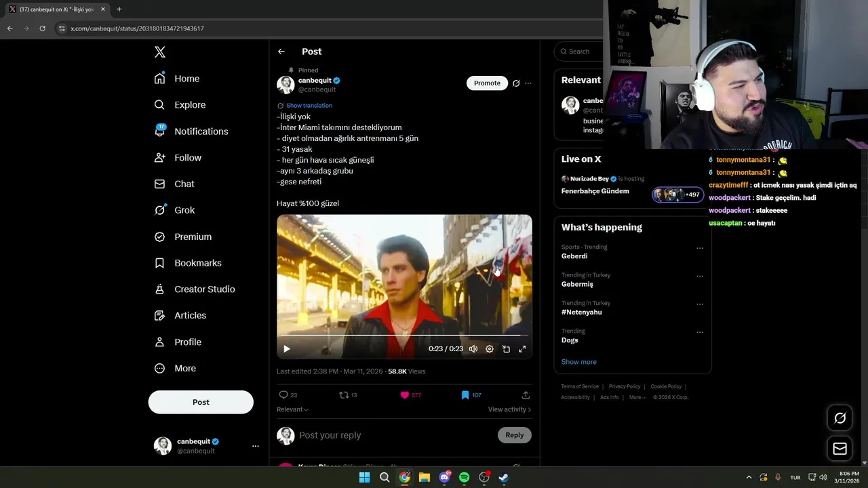
Task: Open Terms of Service link
Action: [x=580, y=386]
